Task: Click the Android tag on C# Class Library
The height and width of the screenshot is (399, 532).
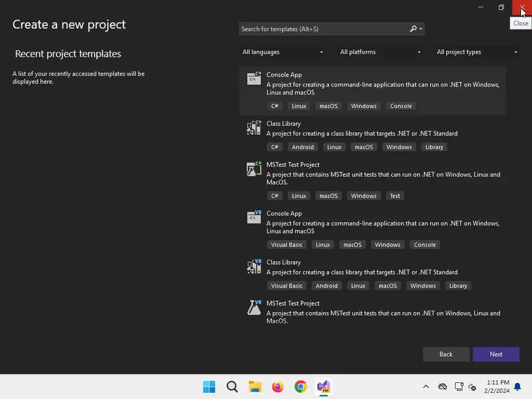Action: pyautogui.click(x=303, y=147)
